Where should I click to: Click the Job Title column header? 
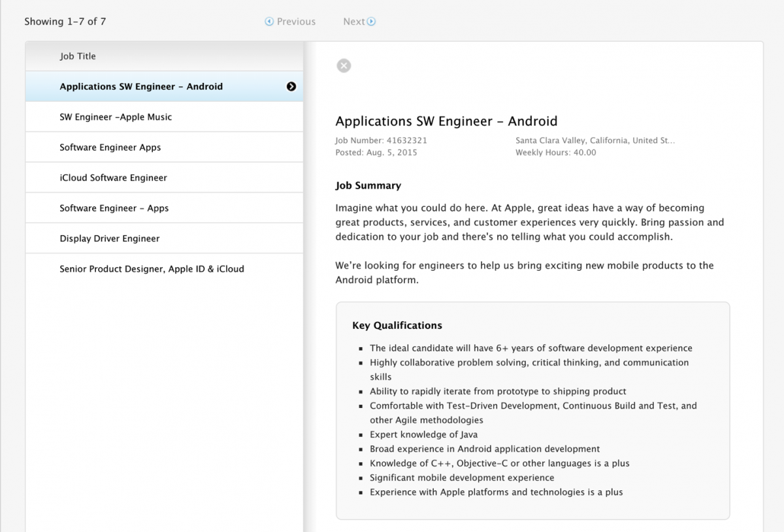point(78,56)
